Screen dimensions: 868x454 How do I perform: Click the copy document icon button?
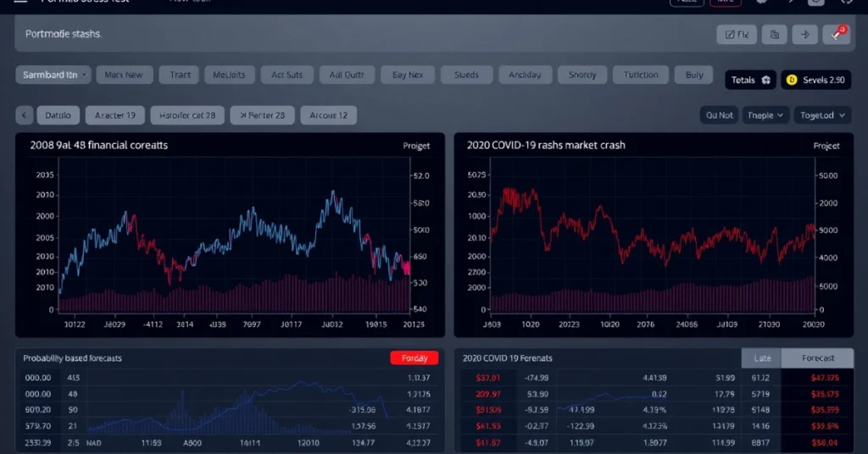click(x=774, y=35)
